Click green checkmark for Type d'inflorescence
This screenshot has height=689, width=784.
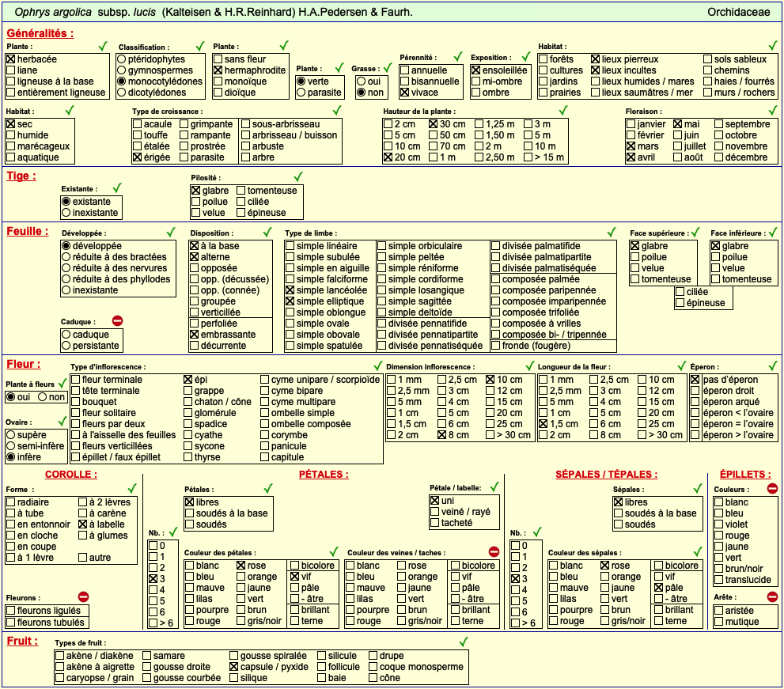tap(378, 366)
